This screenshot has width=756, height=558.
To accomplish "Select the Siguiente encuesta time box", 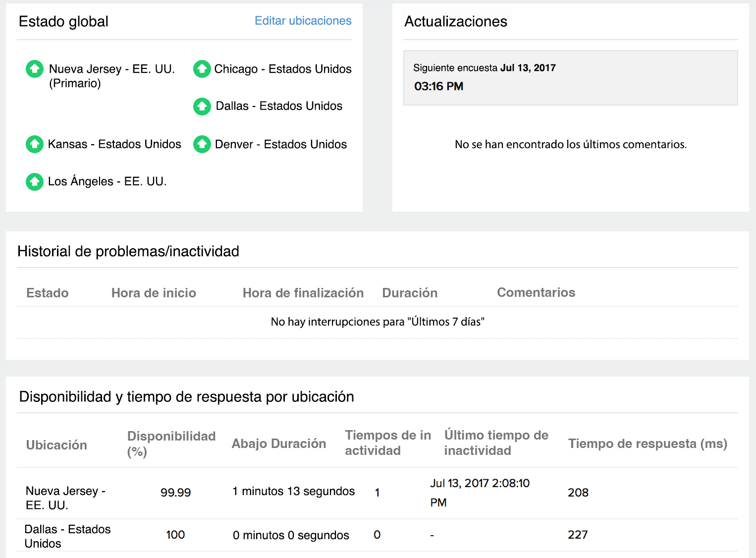I will [x=570, y=78].
